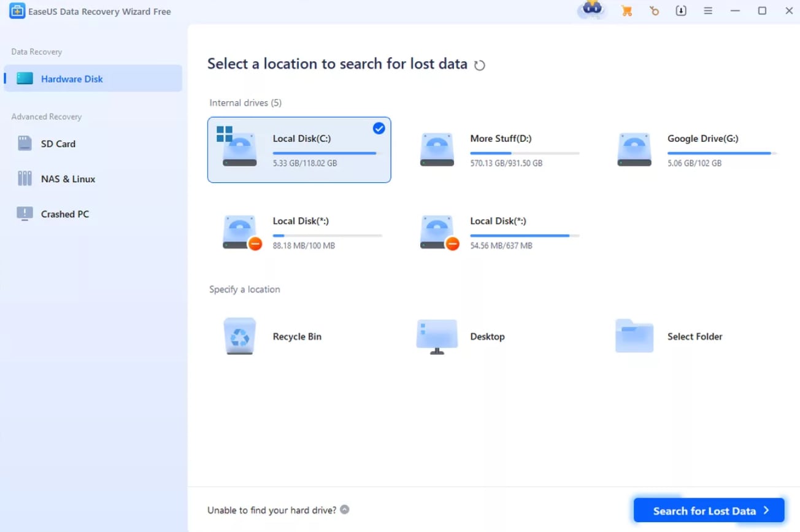Open the update download icon
Screen dimensions: 800x532
pyautogui.click(x=681, y=10)
